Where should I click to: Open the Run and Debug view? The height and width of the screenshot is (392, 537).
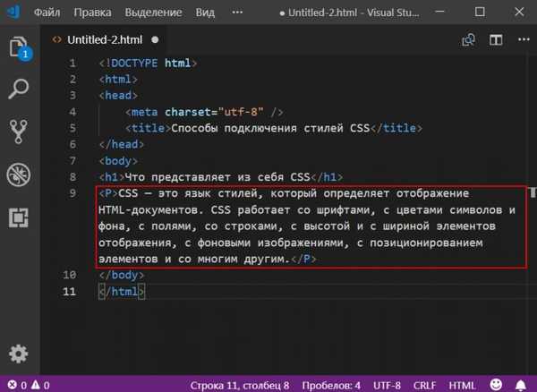19,174
